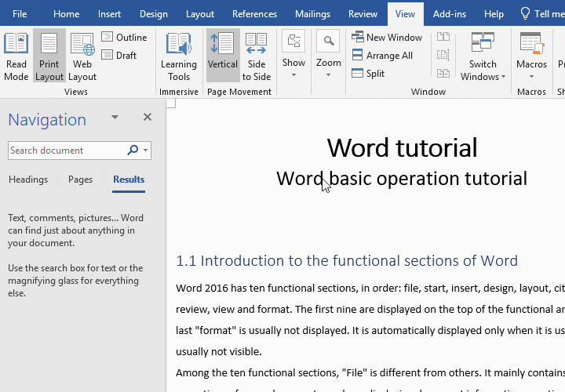Open the File tab
565x392 pixels.
tap(20, 13)
